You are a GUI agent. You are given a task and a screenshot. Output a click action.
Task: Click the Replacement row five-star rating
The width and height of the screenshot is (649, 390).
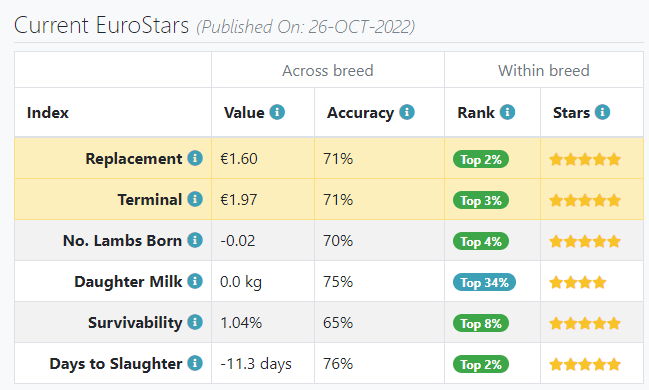(x=585, y=159)
